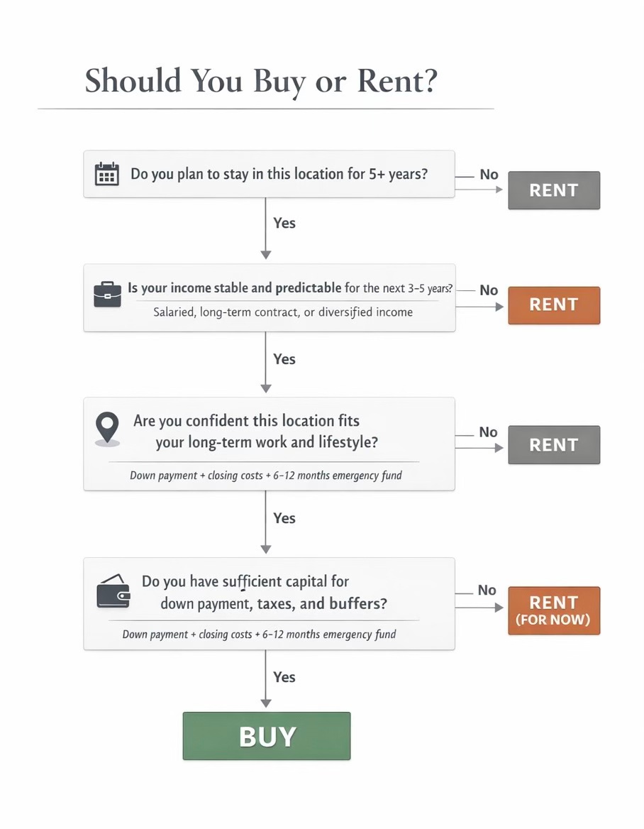Image resolution: width=644 pixels, height=829 pixels.
Task: Select the green BUY box
Action: (x=267, y=736)
